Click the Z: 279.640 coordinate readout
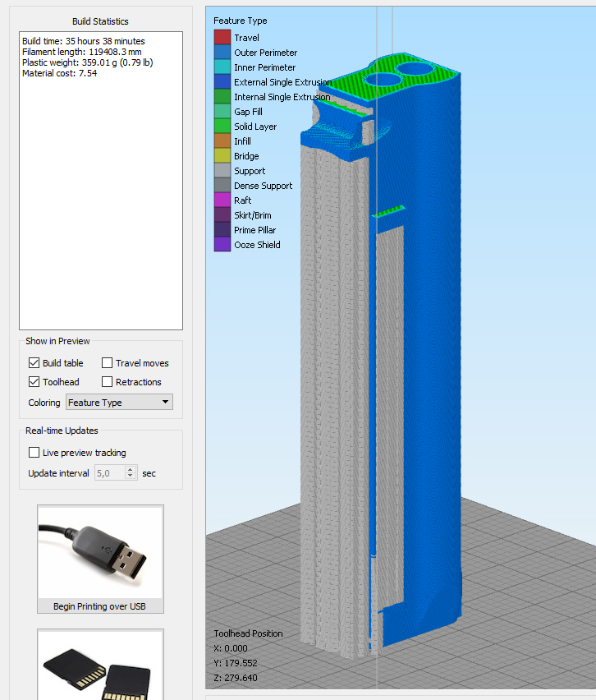 [x=236, y=678]
